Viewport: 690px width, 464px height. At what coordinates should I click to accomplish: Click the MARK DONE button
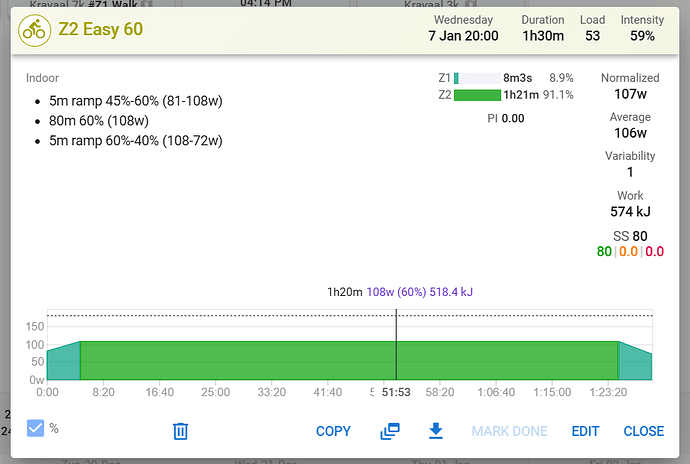[x=509, y=431]
